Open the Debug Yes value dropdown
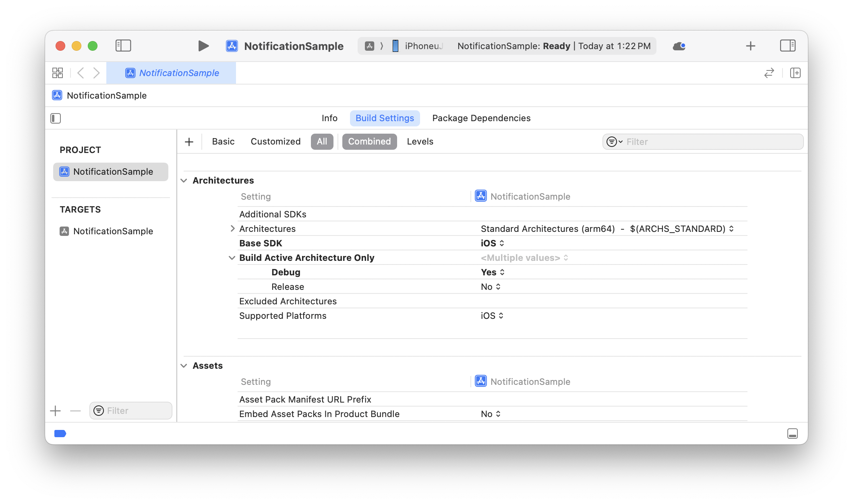 point(493,273)
